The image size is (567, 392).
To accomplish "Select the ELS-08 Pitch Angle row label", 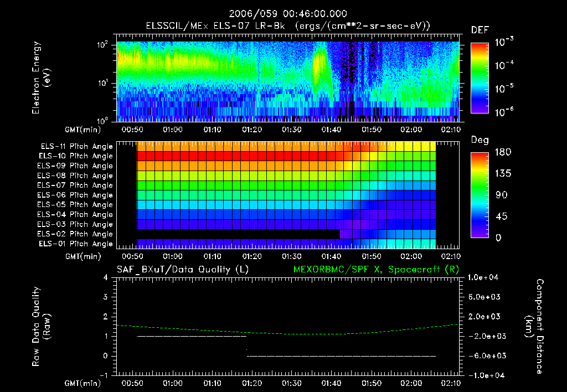I will tap(75, 176).
